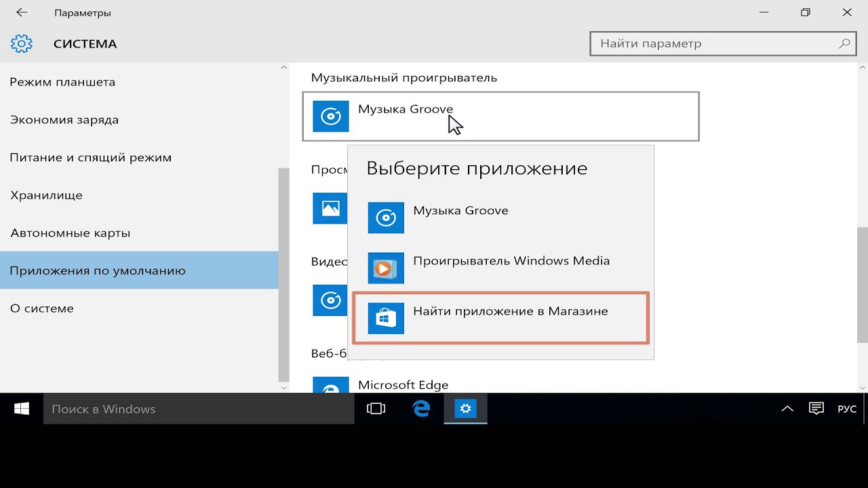Choose Проигрыватель Windows Media
Screen dimensions: 868x488
501,268
